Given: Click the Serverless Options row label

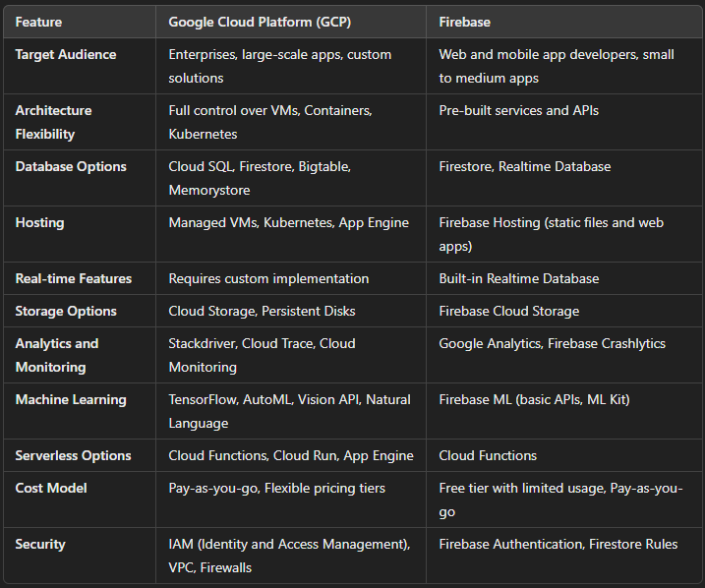Looking at the screenshot, I should 73,455.
